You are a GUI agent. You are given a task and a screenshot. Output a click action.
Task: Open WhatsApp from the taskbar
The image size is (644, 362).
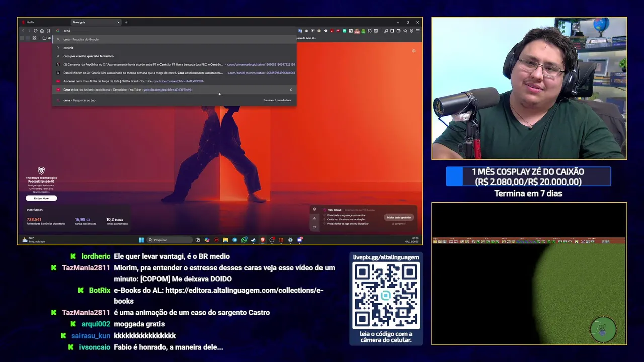[244, 240]
